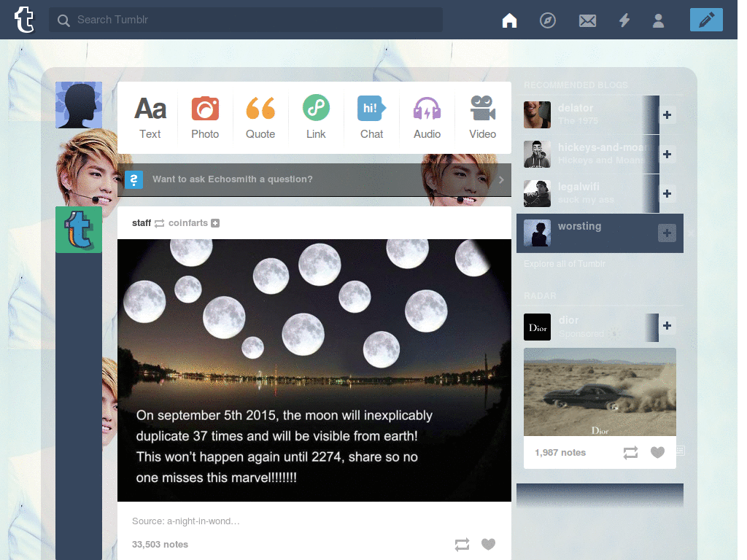Image resolution: width=747 pixels, height=560 pixels.
Task: Create a new Quote post
Action: (x=260, y=117)
